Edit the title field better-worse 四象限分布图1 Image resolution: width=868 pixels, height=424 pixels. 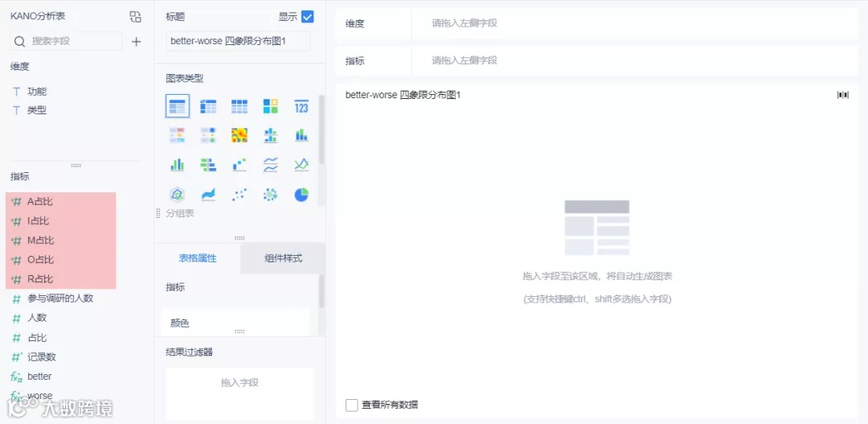coord(238,41)
